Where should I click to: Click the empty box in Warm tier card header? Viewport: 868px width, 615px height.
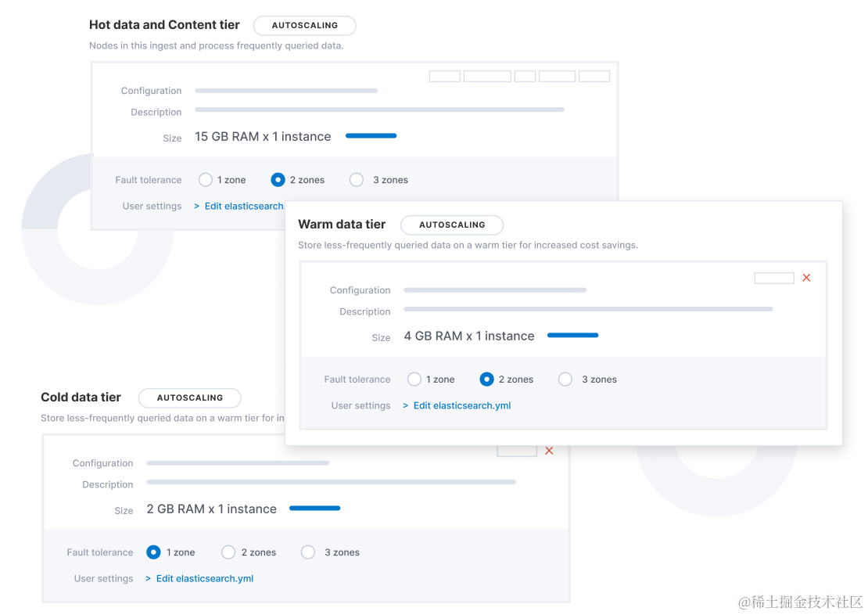click(773, 277)
